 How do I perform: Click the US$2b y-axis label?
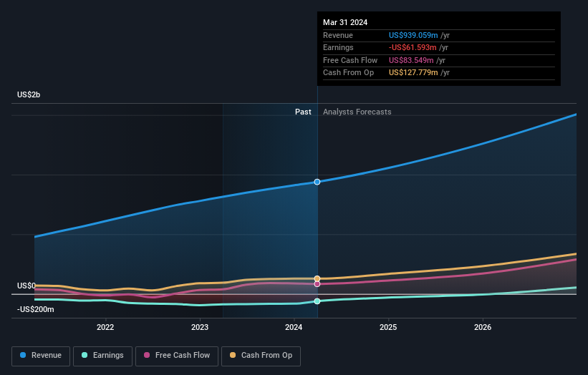(x=29, y=94)
